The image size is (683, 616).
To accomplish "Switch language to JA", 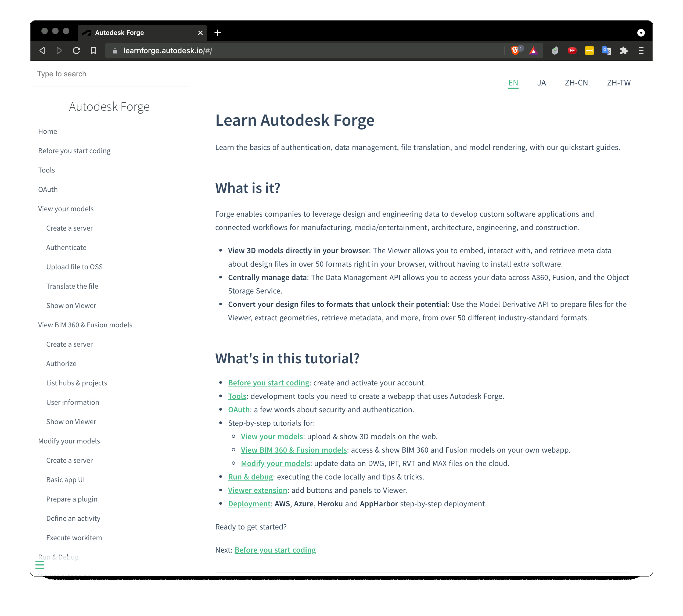I will pos(542,83).
